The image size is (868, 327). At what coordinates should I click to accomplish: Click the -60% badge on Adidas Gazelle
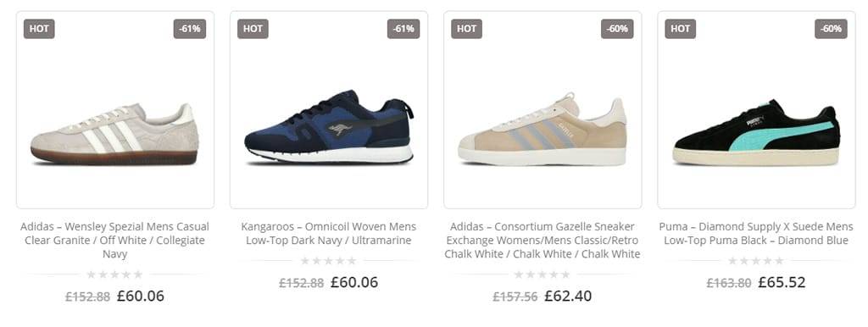coord(617,29)
